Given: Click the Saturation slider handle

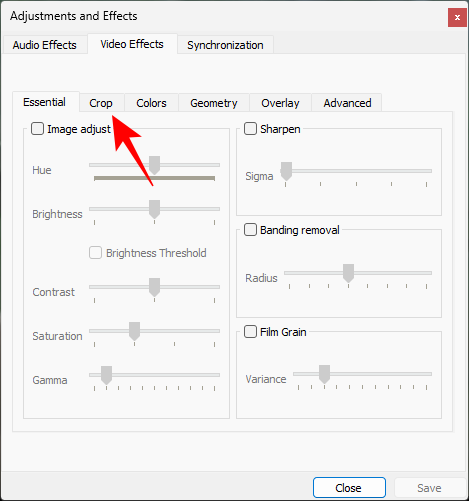Looking at the screenshot, I should (x=134, y=331).
